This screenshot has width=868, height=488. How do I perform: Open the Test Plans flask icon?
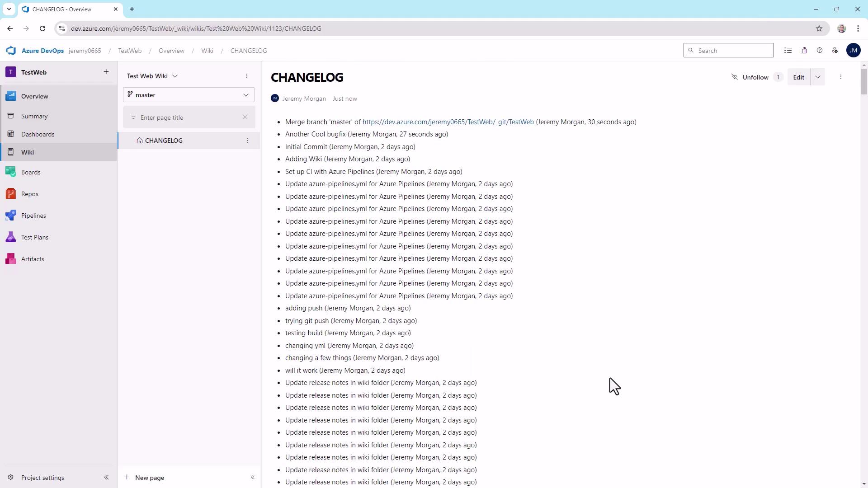(11, 237)
